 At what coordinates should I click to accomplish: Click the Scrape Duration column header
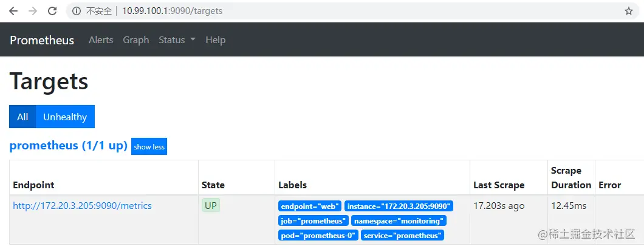[571, 177]
